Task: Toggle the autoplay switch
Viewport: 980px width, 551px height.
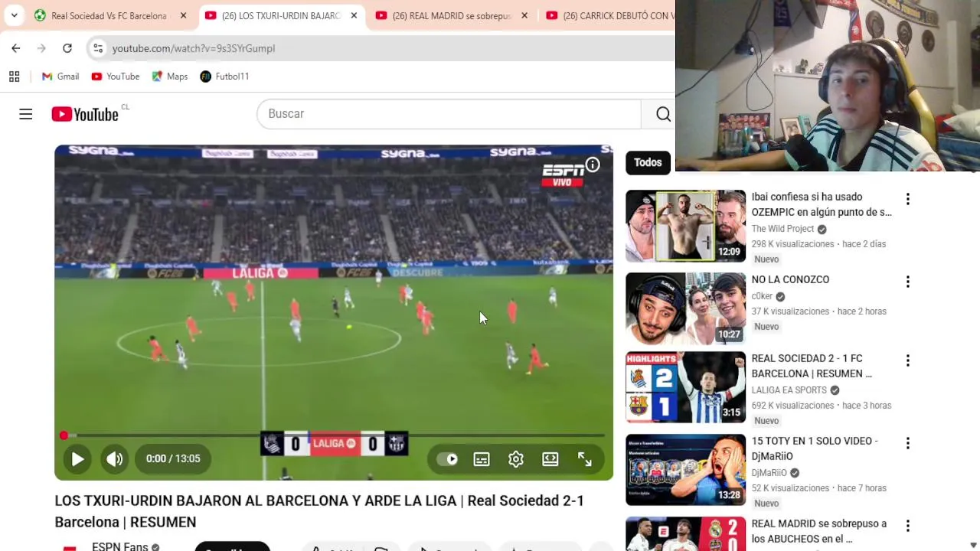Action: [x=447, y=459]
